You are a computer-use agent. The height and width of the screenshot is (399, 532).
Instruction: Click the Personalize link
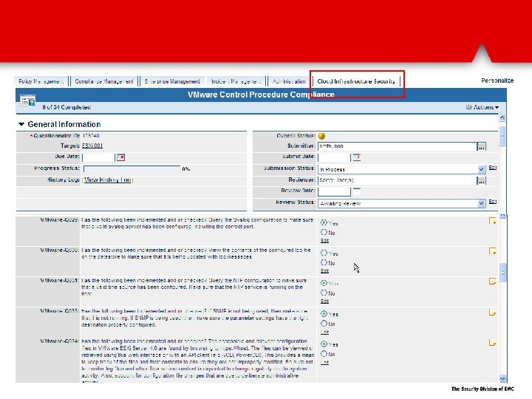[x=497, y=81]
